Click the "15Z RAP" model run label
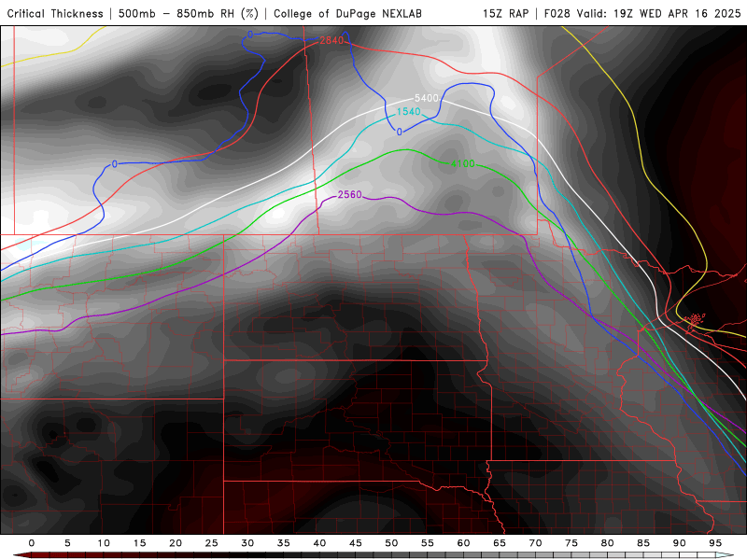The image size is (747, 560). (505, 13)
